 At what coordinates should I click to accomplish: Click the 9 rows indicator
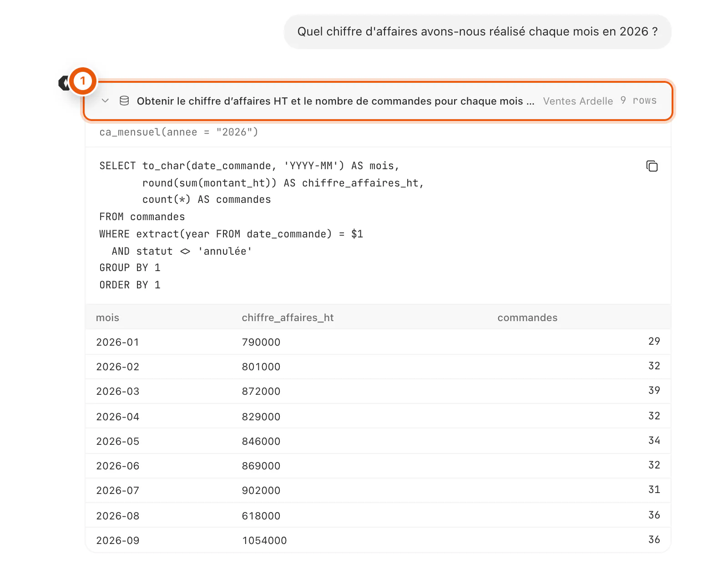pos(638,101)
